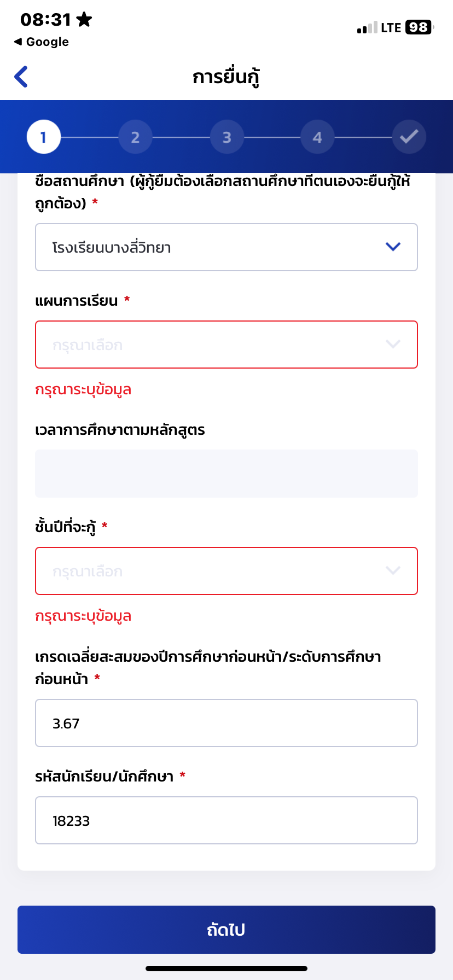
Task: Open the school name dropdown โรงเรียนบางลี่วิทยา
Action: click(226, 247)
